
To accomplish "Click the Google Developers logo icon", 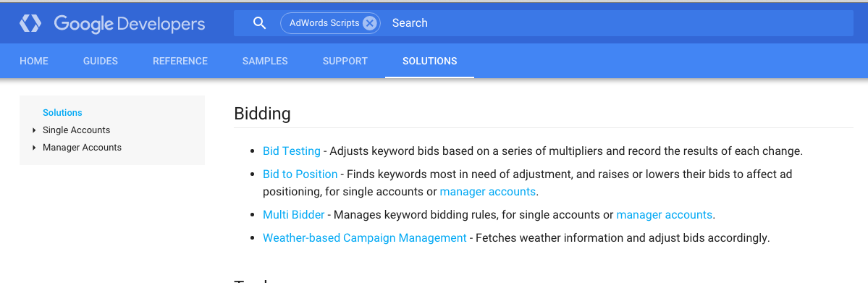I will tap(30, 23).
